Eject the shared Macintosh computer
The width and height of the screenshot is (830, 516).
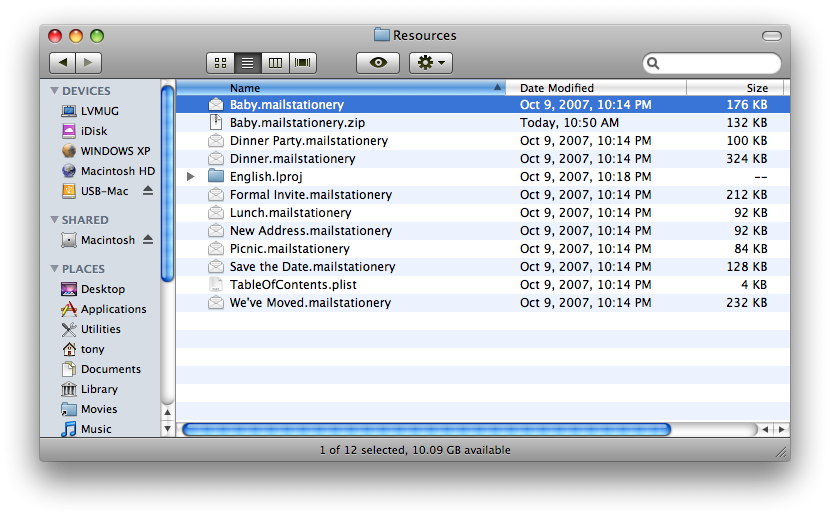pyautogui.click(x=148, y=240)
